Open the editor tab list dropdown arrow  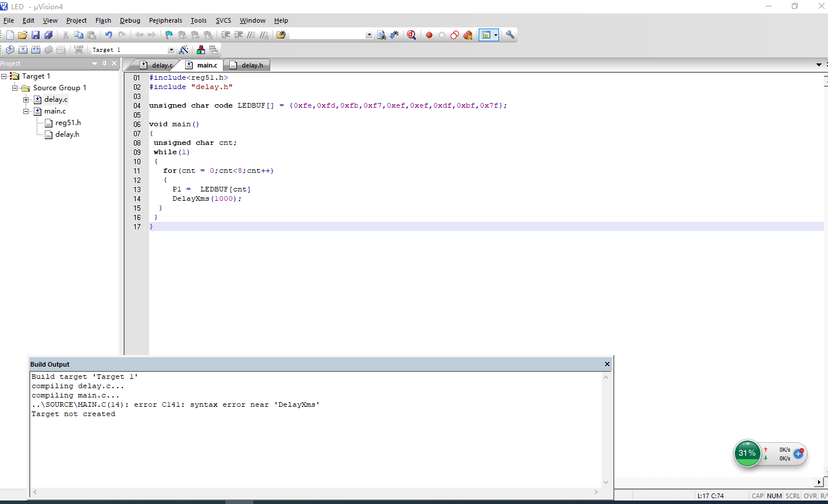pos(818,65)
